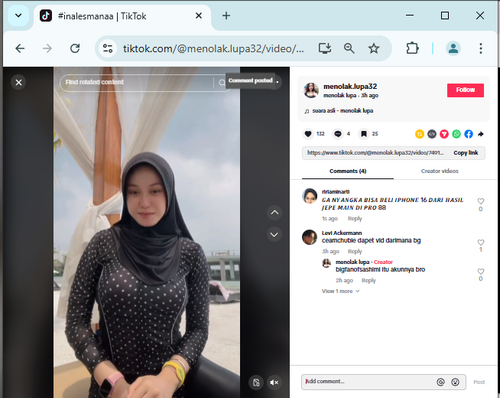
Task: Reply to ririaminarti's comment
Action: (x=355, y=219)
